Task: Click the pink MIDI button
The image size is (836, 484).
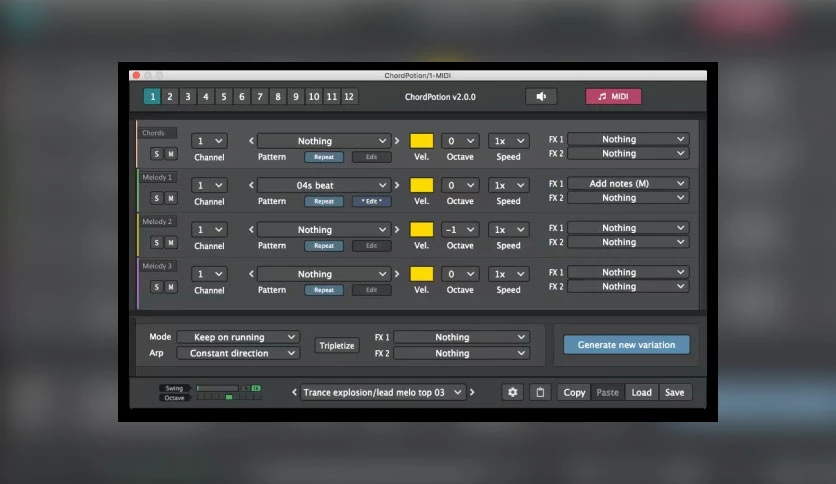Action: coord(613,96)
